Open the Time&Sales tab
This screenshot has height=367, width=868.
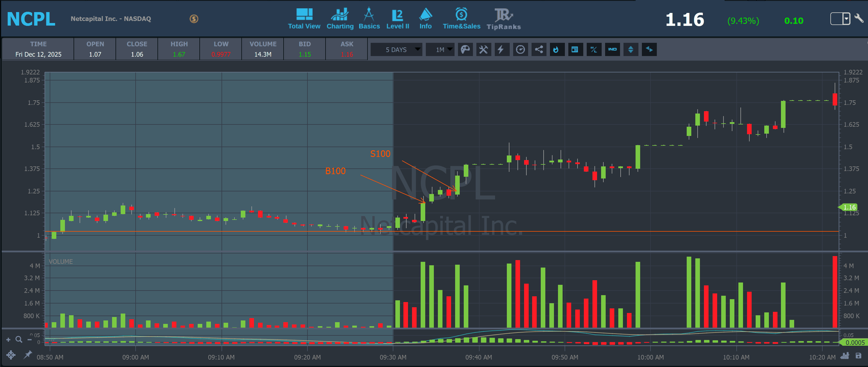461,19
